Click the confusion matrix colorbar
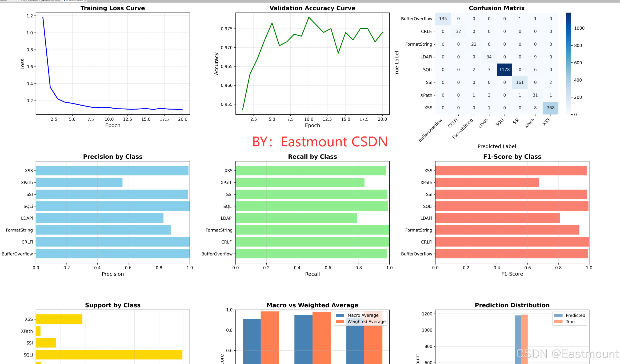Image resolution: width=620 pixels, height=364 pixels. click(569, 63)
